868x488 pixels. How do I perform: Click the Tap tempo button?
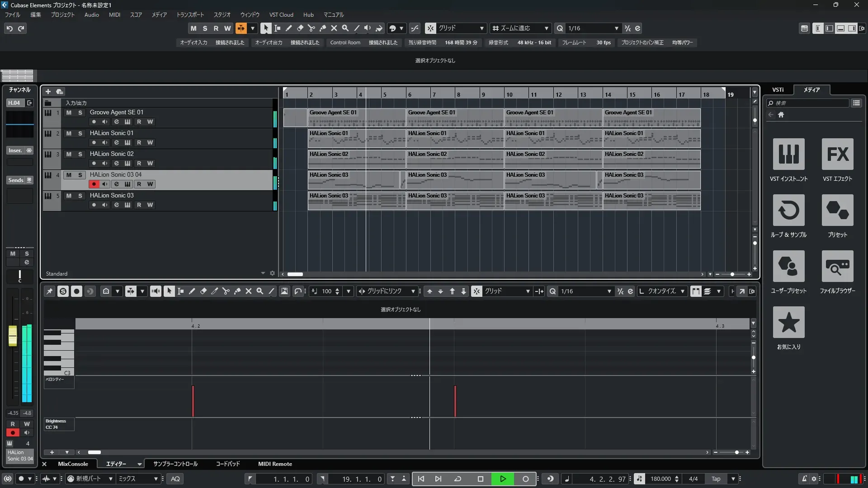pos(716,479)
